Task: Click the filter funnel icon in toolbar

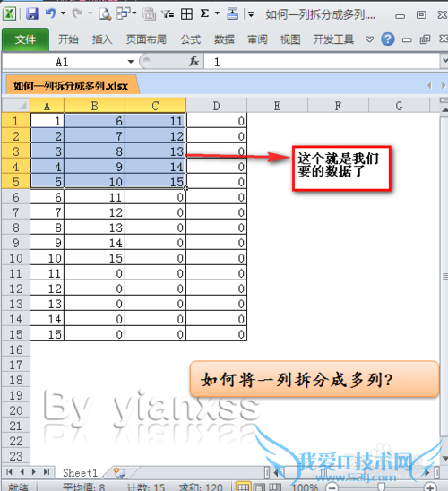Action: 168,13
